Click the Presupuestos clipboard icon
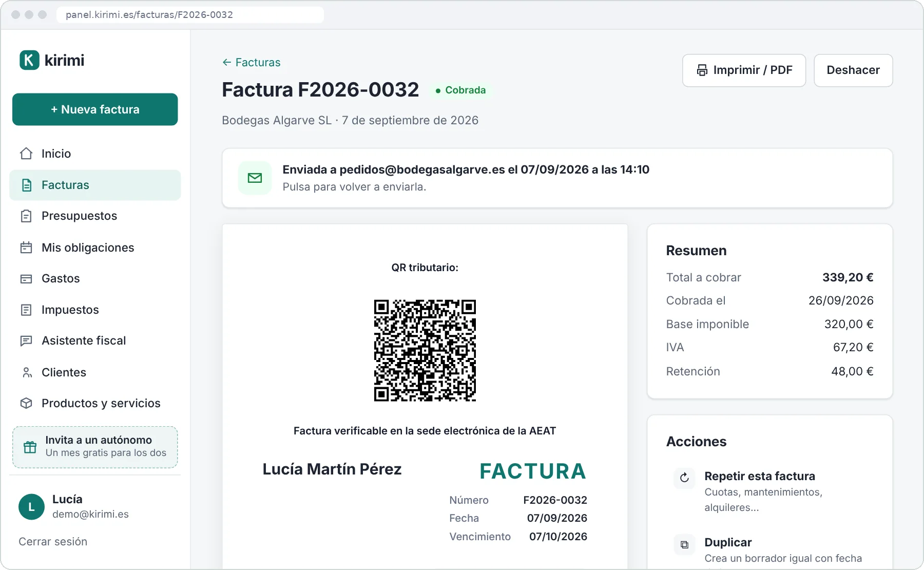The width and height of the screenshot is (924, 570). click(26, 216)
